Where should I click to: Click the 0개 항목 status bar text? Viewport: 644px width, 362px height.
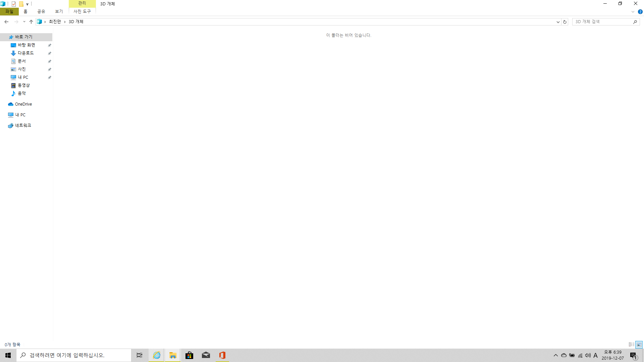(x=12, y=345)
